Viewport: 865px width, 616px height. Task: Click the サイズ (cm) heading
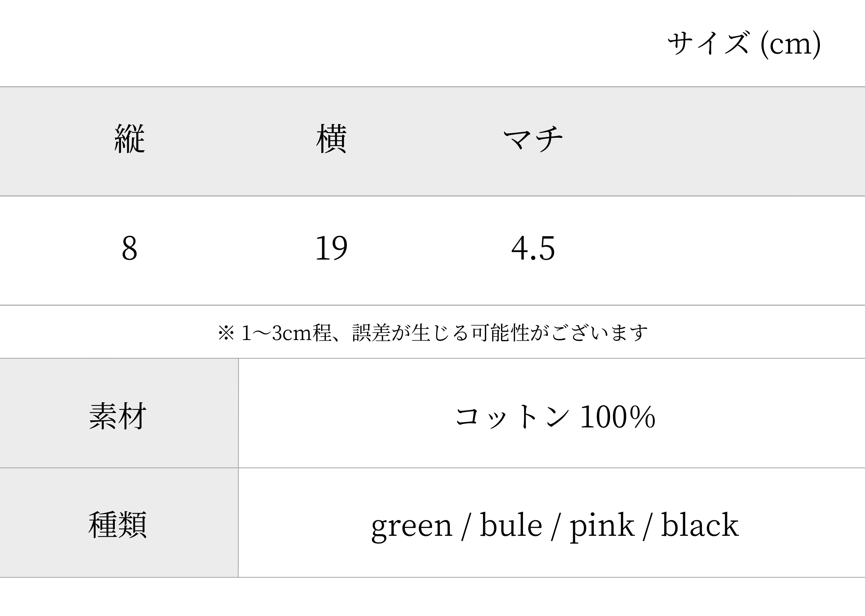pos(744,44)
